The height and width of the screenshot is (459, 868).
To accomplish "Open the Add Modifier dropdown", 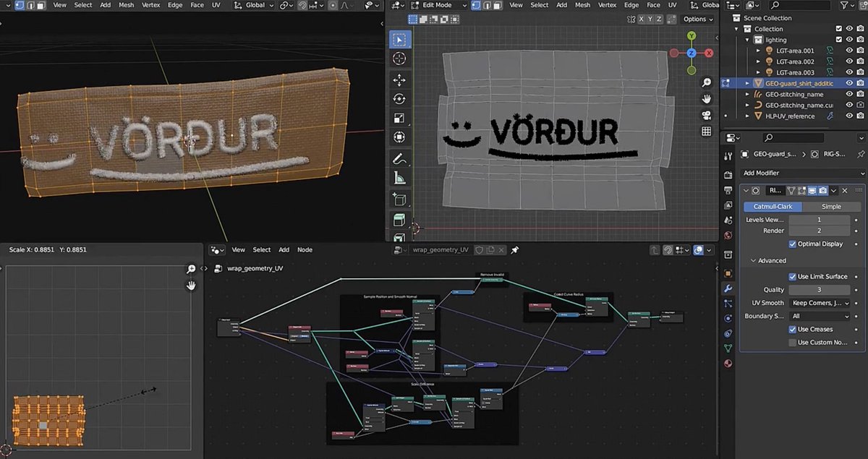I will tap(803, 173).
